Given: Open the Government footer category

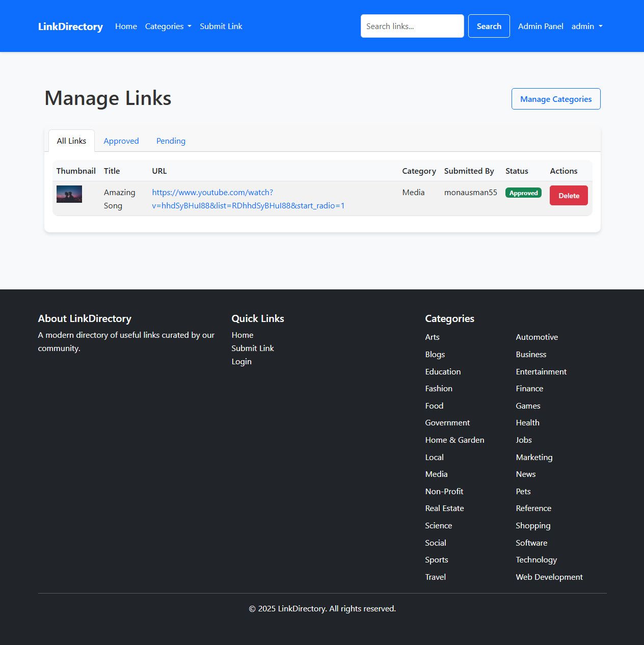Looking at the screenshot, I should (x=448, y=423).
